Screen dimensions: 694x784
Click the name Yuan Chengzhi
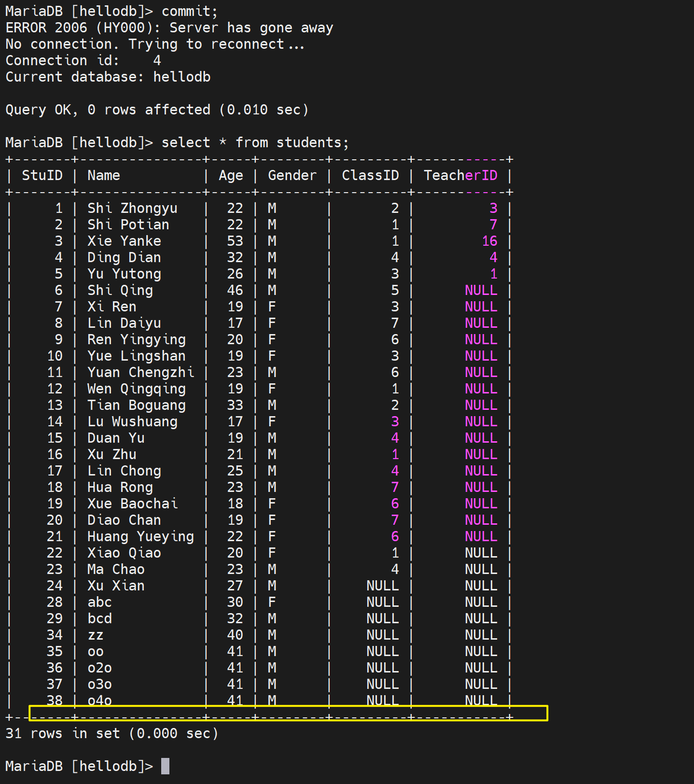(140, 372)
